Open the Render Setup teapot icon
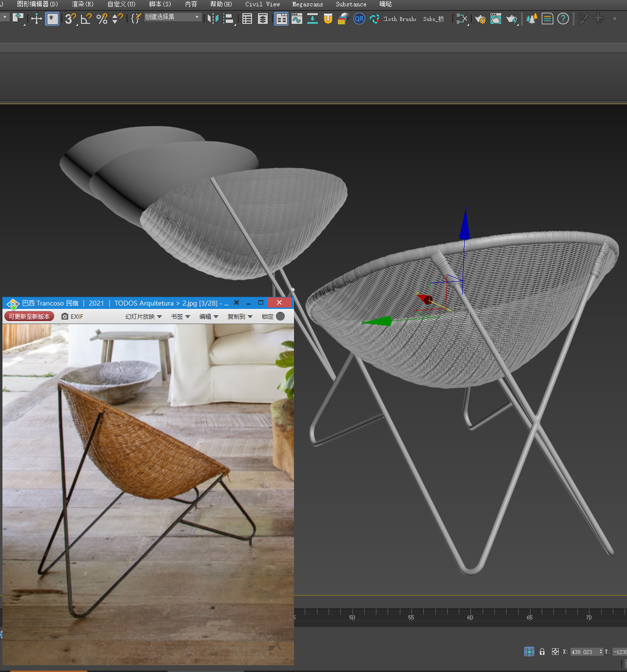The height and width of the screenshot is (672, 627). click(x=480, y=19)
